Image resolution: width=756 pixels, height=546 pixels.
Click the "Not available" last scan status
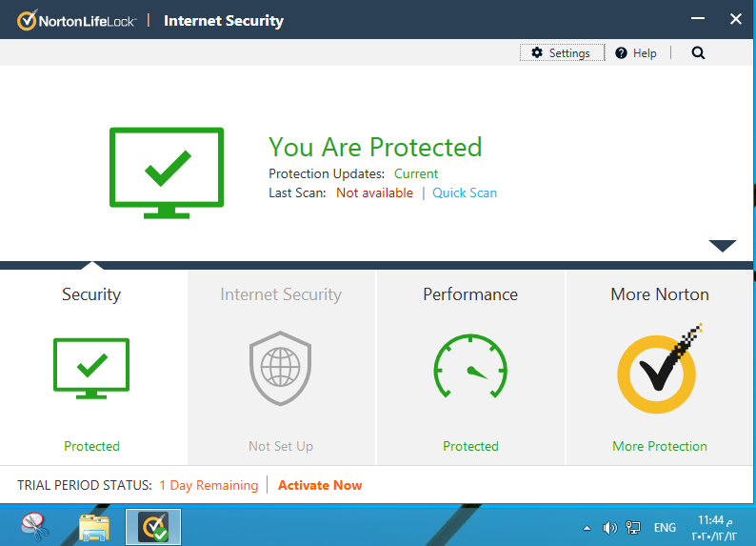pyautogui.click(x=374, y=192)
